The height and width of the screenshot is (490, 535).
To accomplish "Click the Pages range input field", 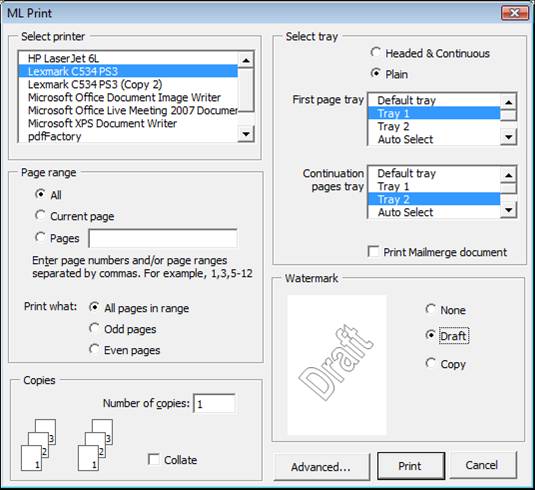I will tap(163, 238).
